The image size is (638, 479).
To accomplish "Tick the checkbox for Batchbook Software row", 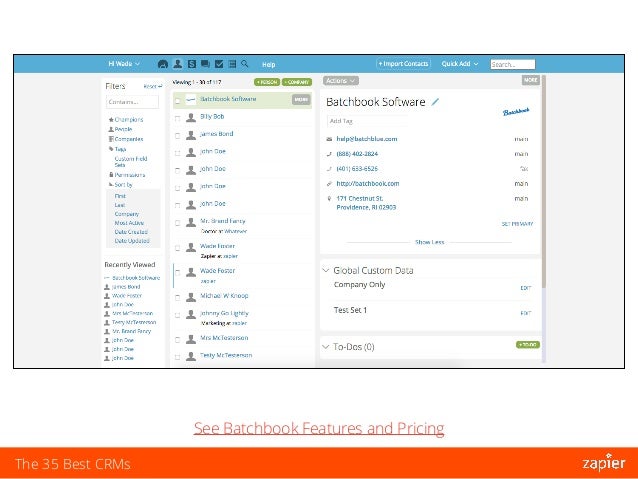I will tap(177, 101).
